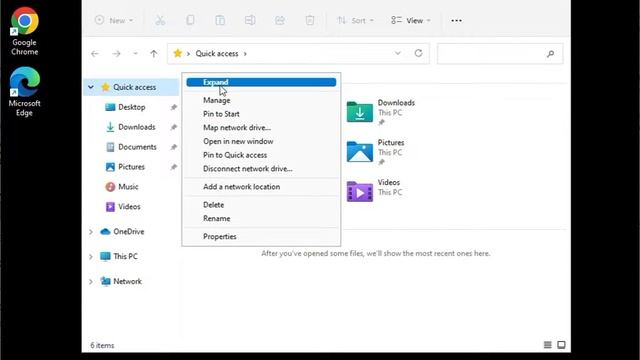Click the Rename icon in toolbar

point(250,20)
